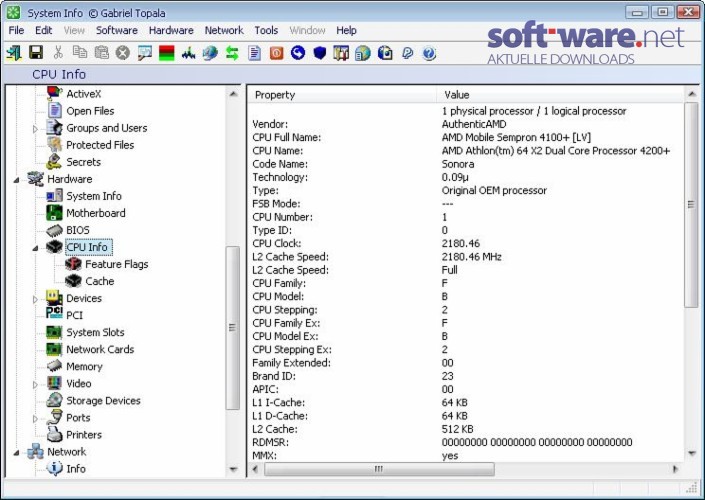Expand the Devices tree node
This screenshot has height=500, width=705.
pyautogui.click(x=36, y=299)
